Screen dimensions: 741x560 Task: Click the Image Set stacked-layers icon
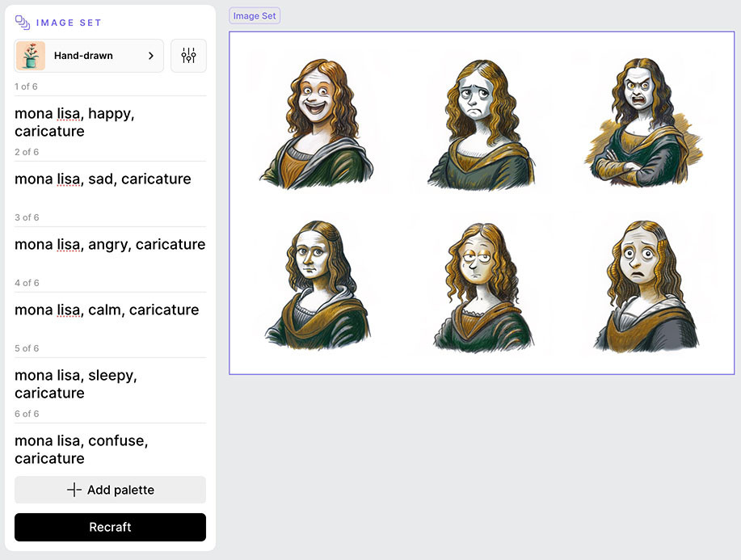(x=22, y=22)
